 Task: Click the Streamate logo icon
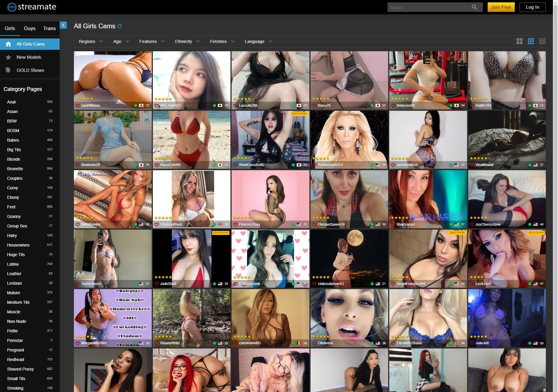click(12, 7)
